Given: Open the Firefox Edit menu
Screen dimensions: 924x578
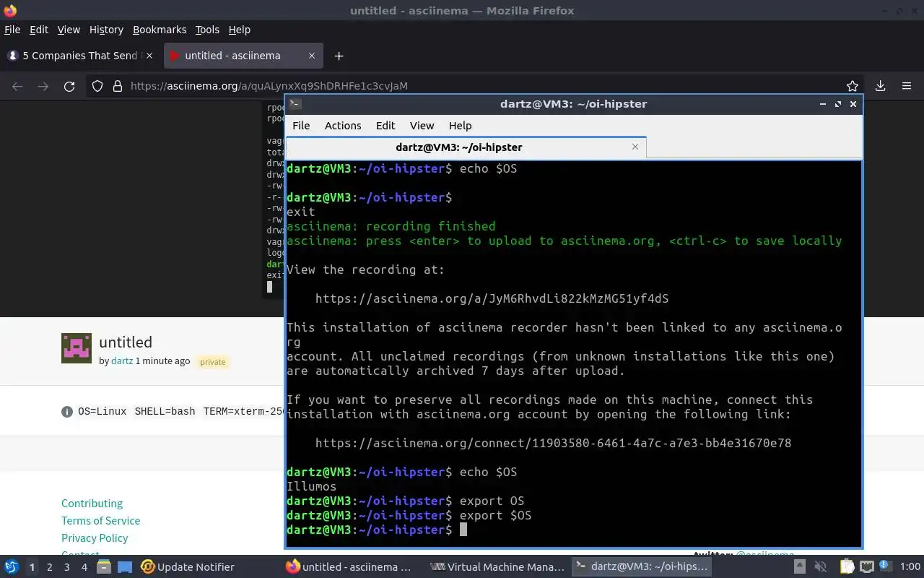Looking at the screenshot, I should (x=39, y=30).
